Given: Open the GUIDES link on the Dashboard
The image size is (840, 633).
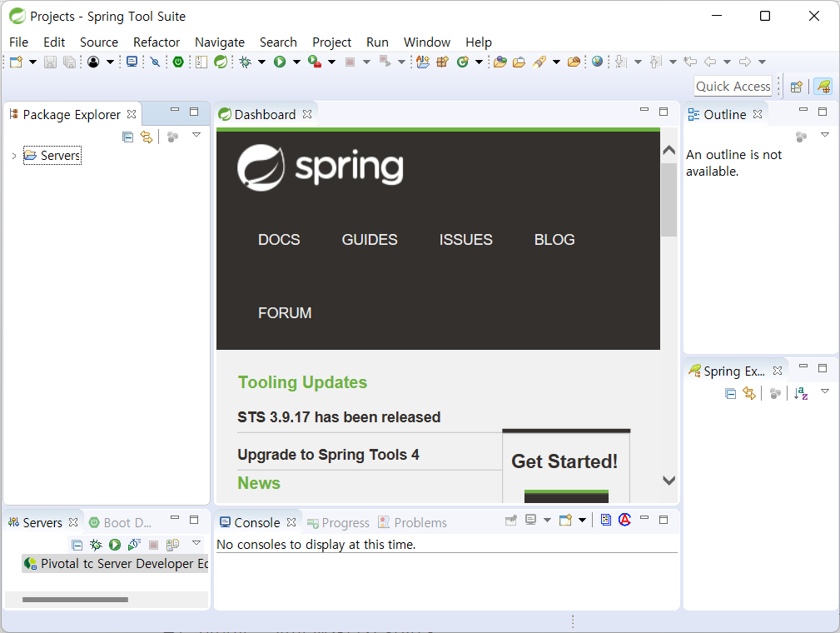Looking at the screenshot, I should tap(370, 240).
